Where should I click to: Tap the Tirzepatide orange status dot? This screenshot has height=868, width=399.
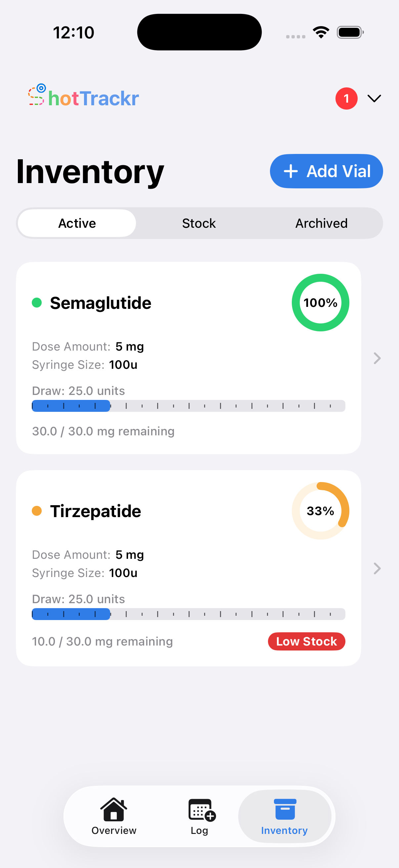pos(37,511)
